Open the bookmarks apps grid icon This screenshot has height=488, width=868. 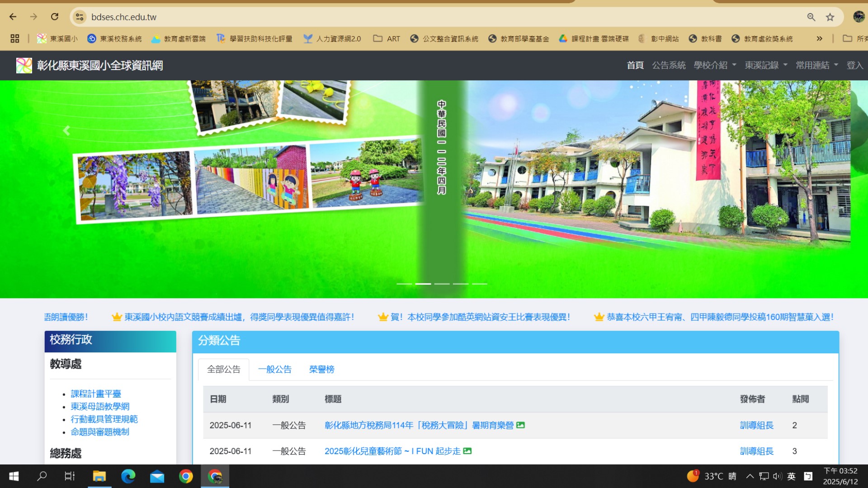pos(15,39)
